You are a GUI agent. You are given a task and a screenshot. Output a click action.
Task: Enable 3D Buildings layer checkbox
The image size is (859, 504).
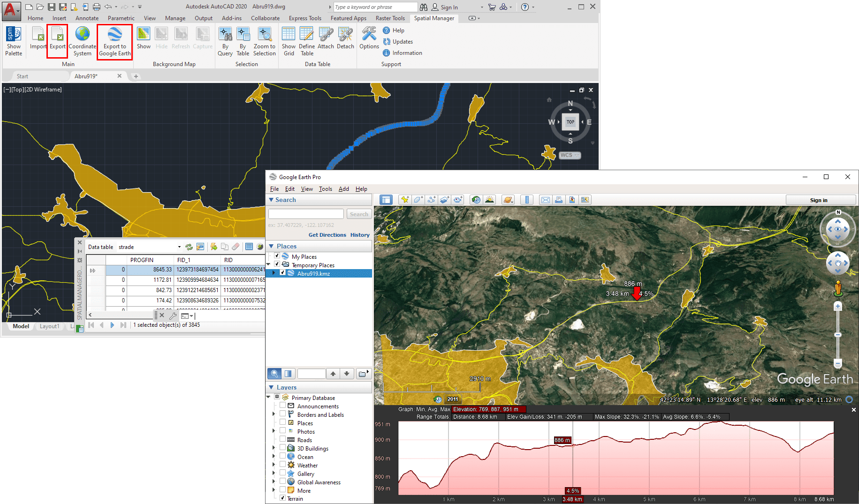pos(283,448)
